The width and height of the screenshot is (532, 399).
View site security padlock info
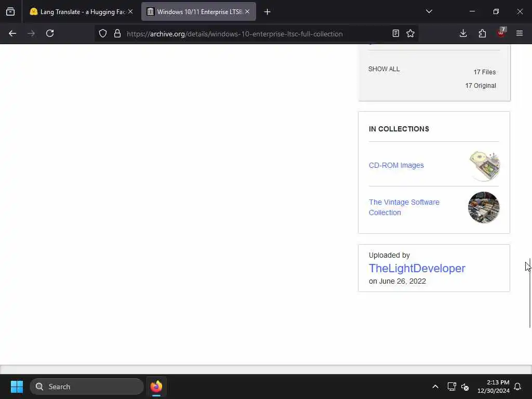point(117,34)
